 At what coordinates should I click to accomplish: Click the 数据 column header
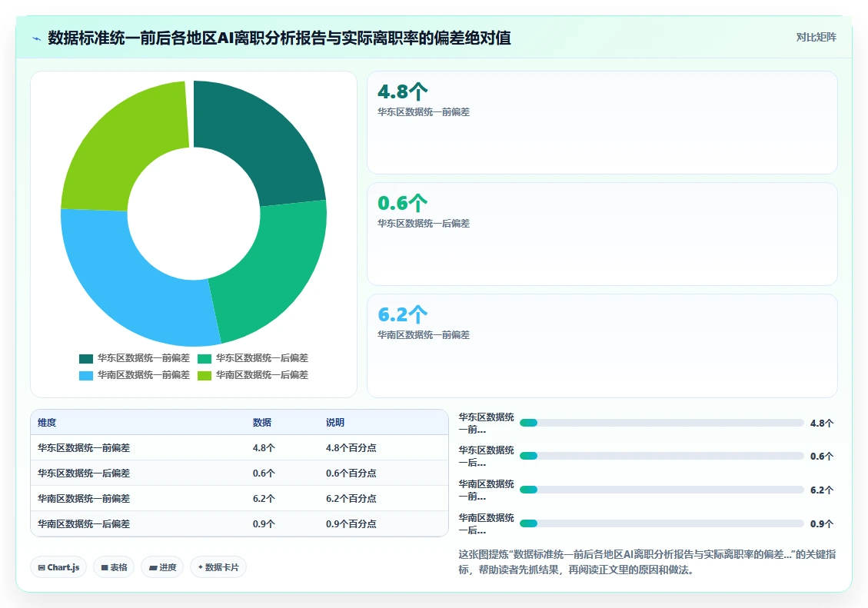[x=262, y=423]
